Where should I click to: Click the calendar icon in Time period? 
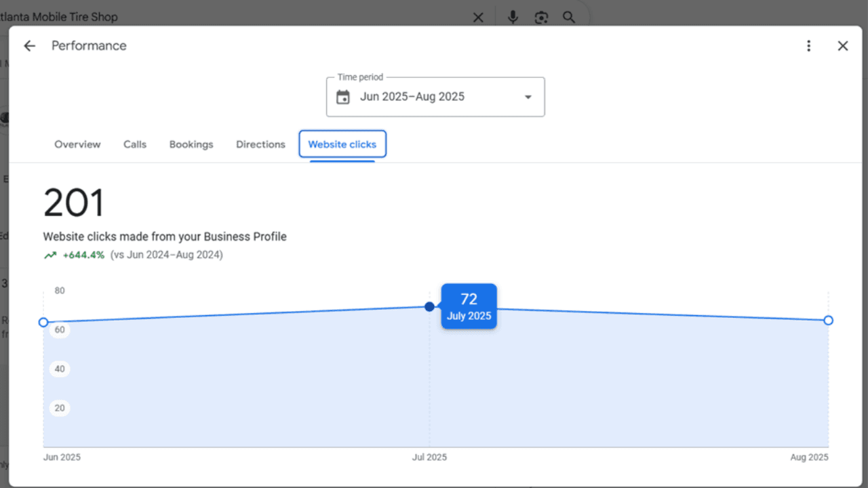point(343,97)
